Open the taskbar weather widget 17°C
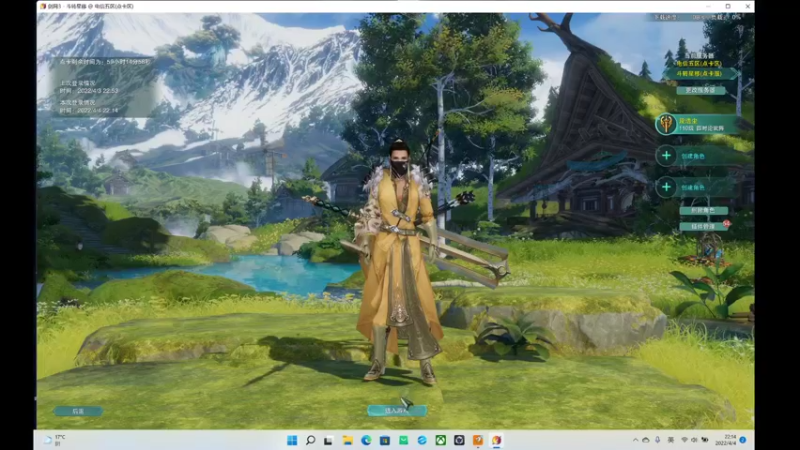Viewport: 800px width, 450px height. [x=55, y=440]
